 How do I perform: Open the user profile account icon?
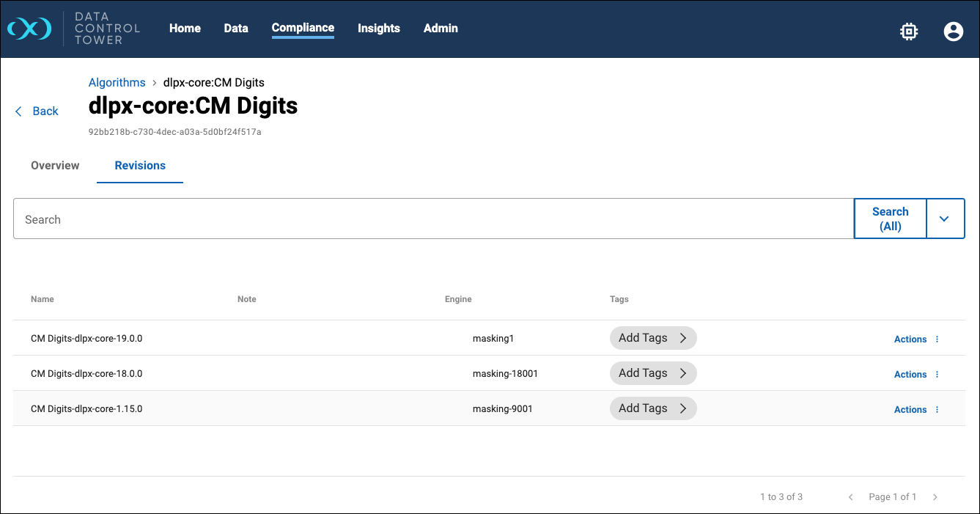click(x=953, y=31)
